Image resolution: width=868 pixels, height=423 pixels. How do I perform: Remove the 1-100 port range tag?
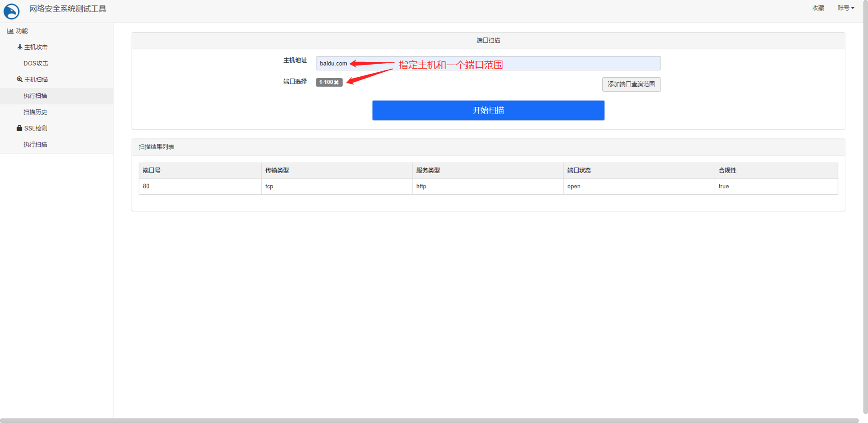coord(337,83)
